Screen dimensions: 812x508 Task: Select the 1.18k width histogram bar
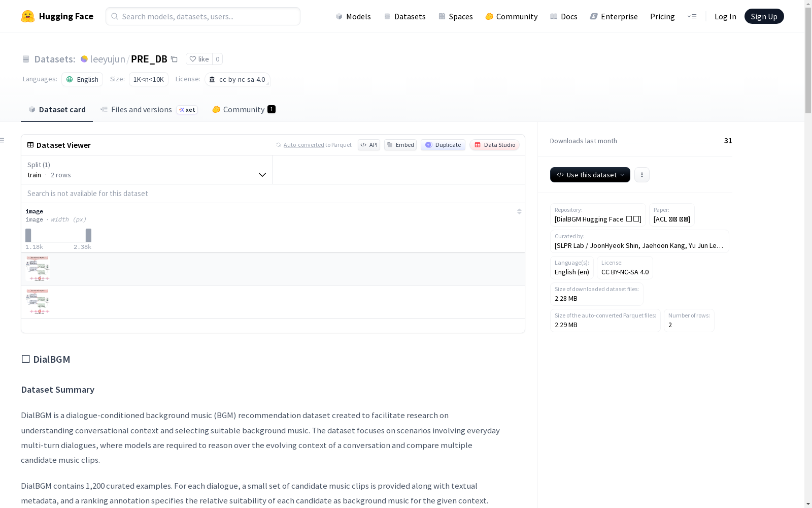[x=28, y=235]
